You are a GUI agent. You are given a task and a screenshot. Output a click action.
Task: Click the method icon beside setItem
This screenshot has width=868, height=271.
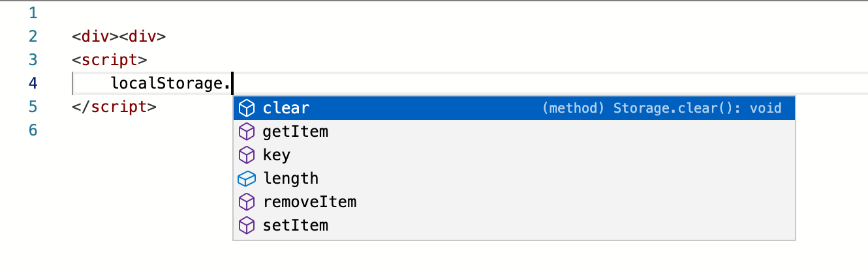point(247,225)
